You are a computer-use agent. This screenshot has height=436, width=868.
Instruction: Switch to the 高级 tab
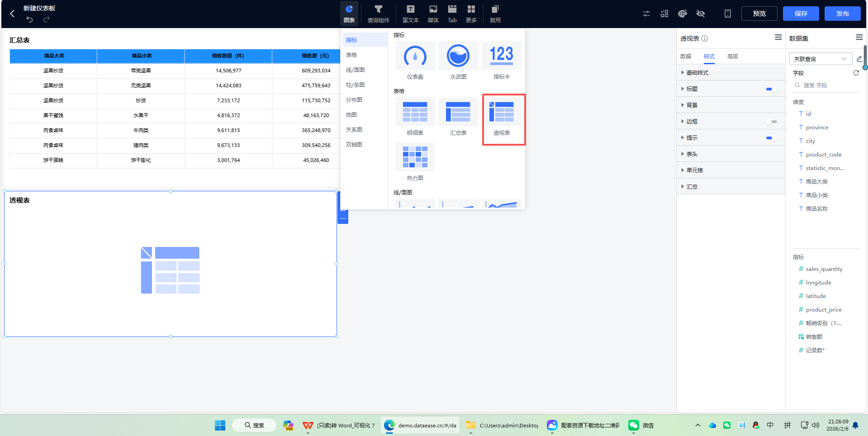point(733,57)
